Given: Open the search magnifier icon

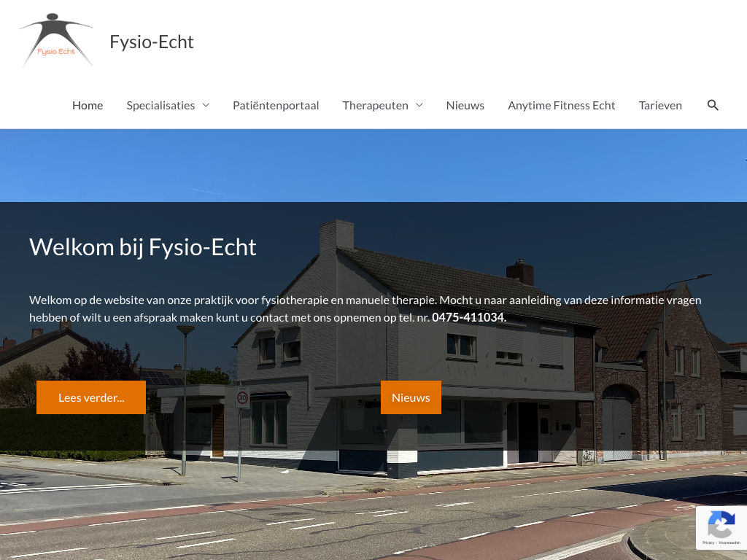Looking at the screenshot, I should tap(713, 105).
